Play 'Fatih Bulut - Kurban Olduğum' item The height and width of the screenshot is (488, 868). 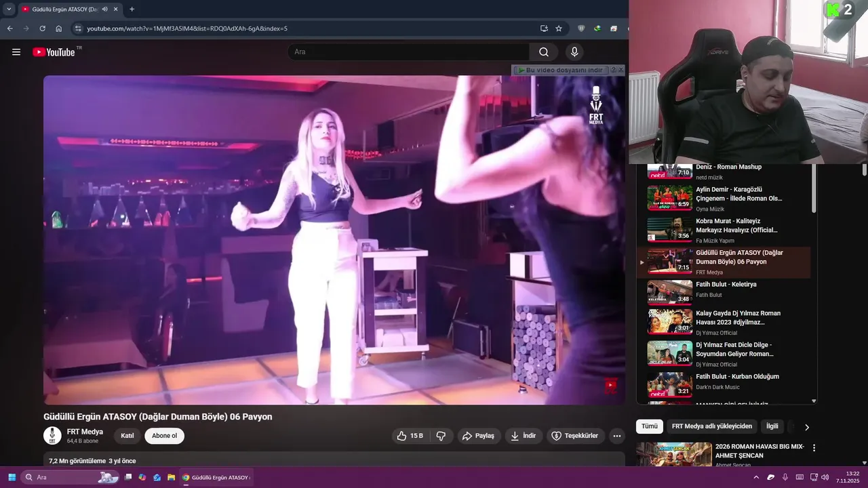tap(723, 385)
